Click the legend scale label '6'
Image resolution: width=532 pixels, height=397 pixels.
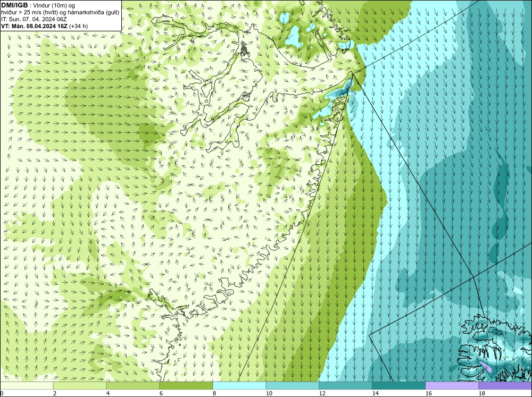[x=161, y=393]
